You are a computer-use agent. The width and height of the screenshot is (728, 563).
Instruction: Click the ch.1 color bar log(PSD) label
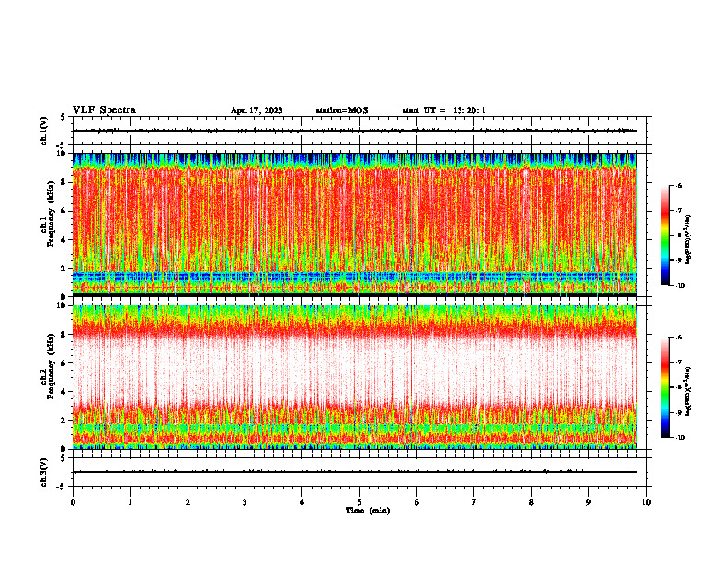(x=688, y=240)
